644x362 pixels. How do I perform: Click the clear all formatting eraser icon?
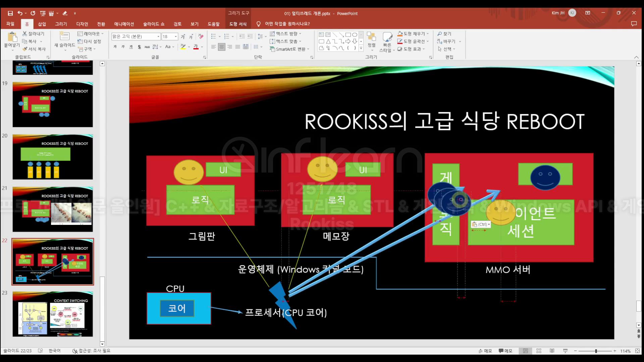[x=201, y=36]
